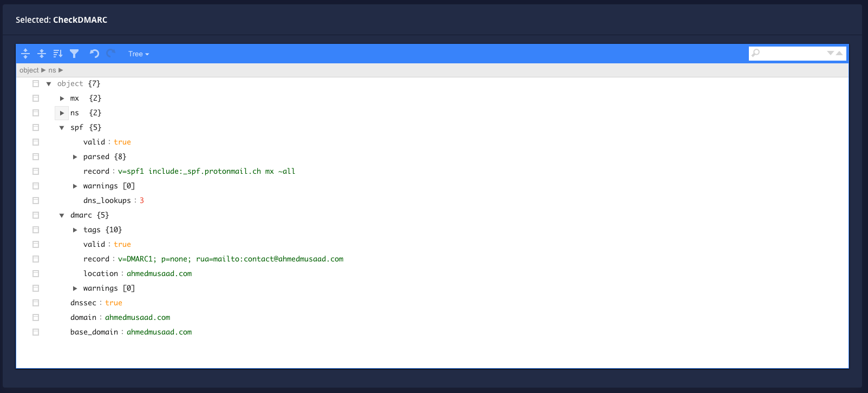The width and height of the screenshot is (868, 393).
Task: Expand the tags {10} node
Action: tap(75, 230)
